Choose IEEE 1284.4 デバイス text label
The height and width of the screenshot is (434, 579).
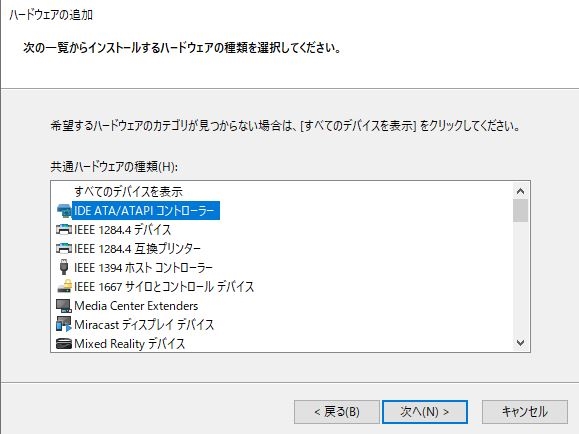click(x=123, y=230)
